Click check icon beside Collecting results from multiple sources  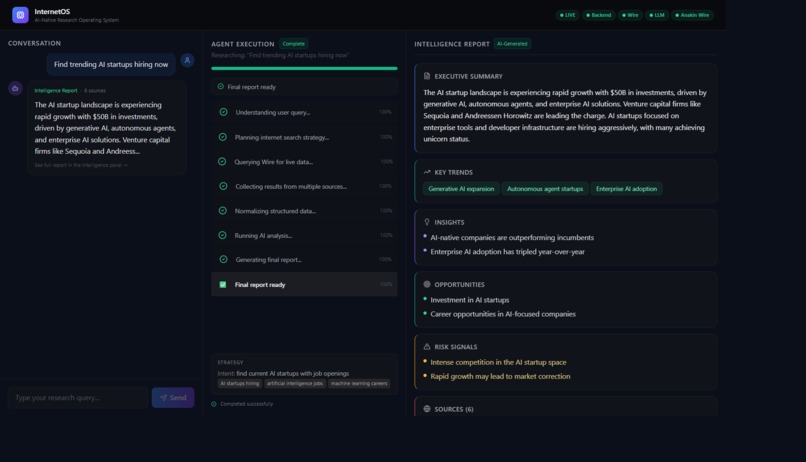coord(223,186)
